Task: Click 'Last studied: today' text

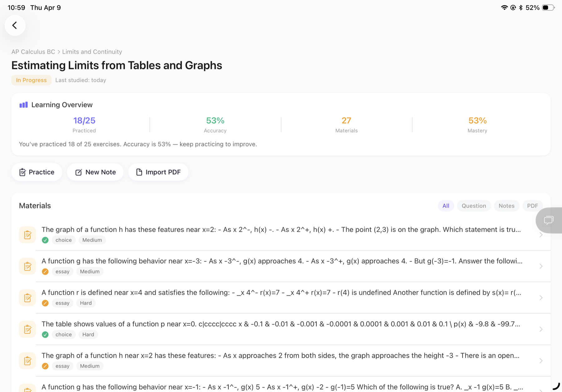Action: 81,80
